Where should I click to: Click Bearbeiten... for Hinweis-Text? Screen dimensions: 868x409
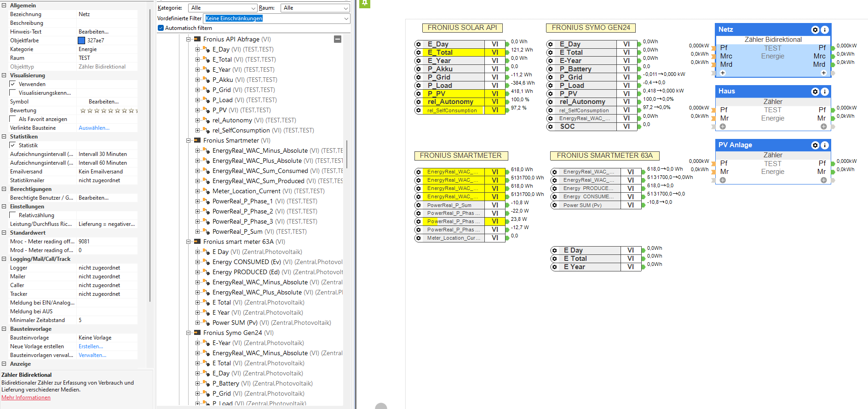coord(94,32)
